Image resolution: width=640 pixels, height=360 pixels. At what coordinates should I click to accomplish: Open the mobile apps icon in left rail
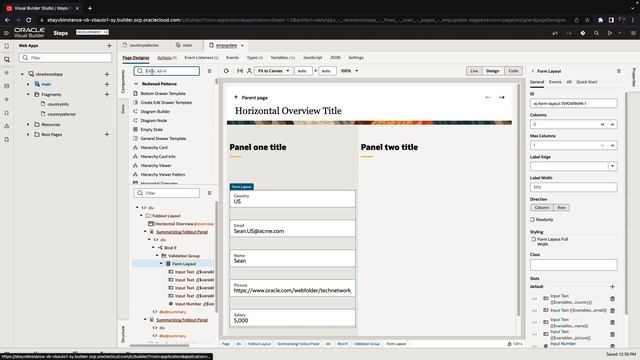coord(7,46)
